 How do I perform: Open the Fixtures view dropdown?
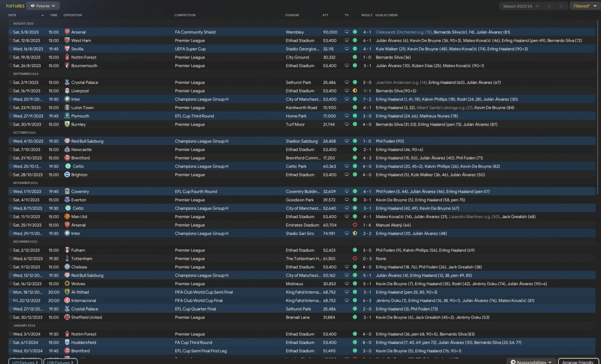pos(43,6)
